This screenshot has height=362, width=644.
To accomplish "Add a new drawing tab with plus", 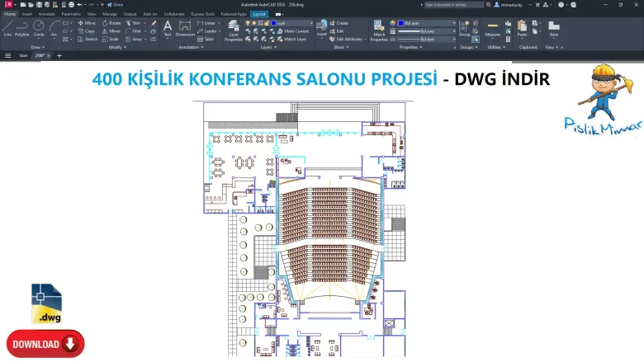I will pyautogui.click(x=59, y=55).
